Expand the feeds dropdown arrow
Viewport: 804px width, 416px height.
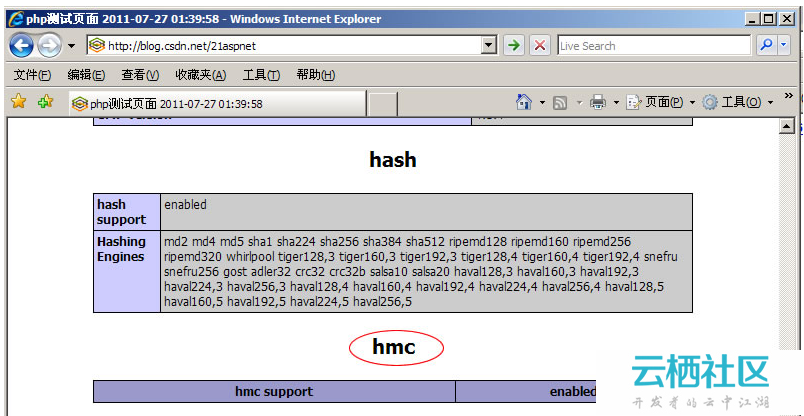click(580, 103)
